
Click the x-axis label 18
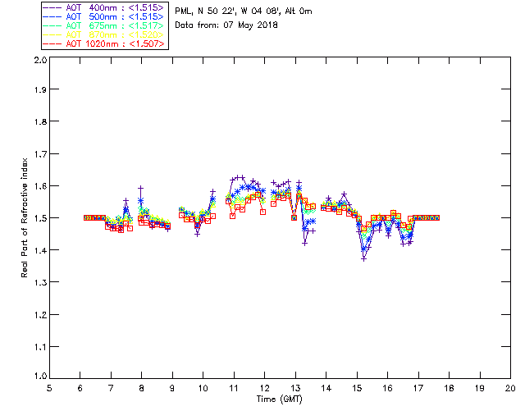click(449, 388)
